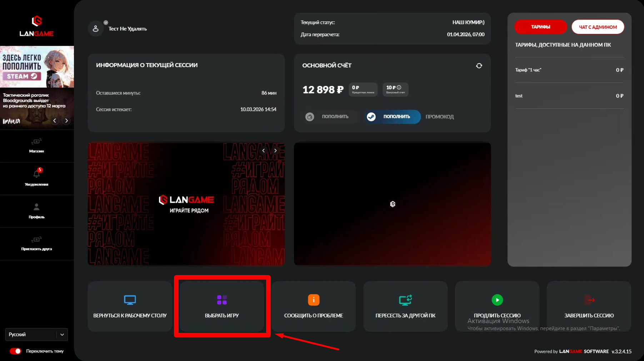644x361 pixels.
Task: Click the username Тест Не Удалять
Action: pos(128,29)
